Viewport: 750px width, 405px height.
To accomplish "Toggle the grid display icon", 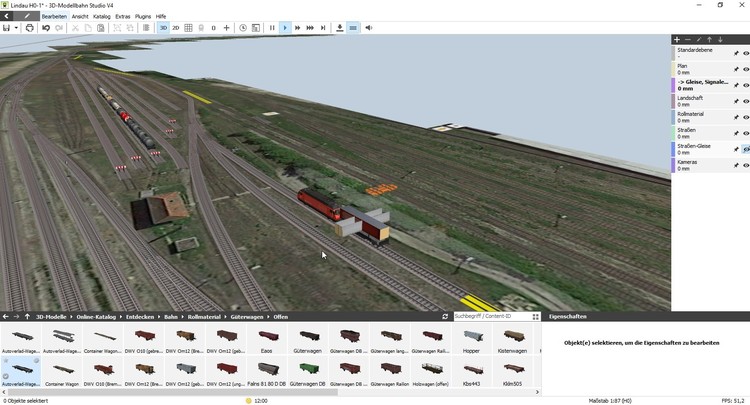I will point(188,28).
